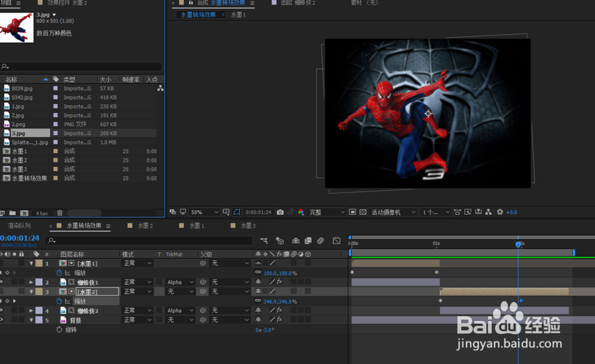
Task: Go to the next keyframe on layer 3 scale
Action: pyautogui.click(x=14, y=301)
